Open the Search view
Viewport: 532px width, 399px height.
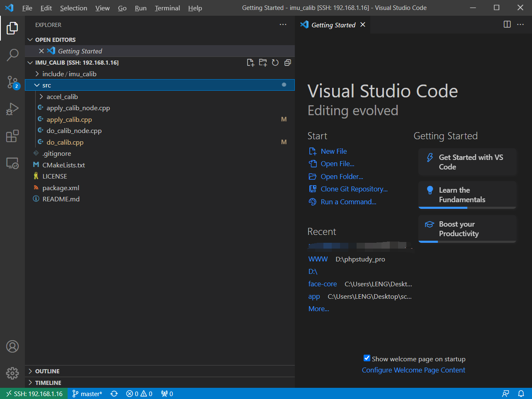[12, 55]
